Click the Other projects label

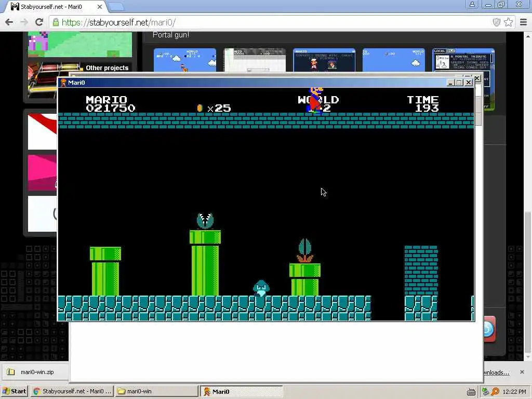pos(107,68)
